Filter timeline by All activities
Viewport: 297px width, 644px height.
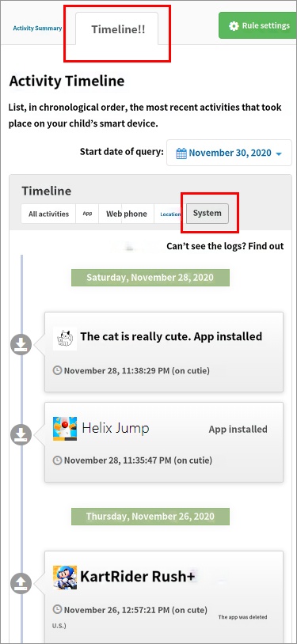click(x=48, y=214)
